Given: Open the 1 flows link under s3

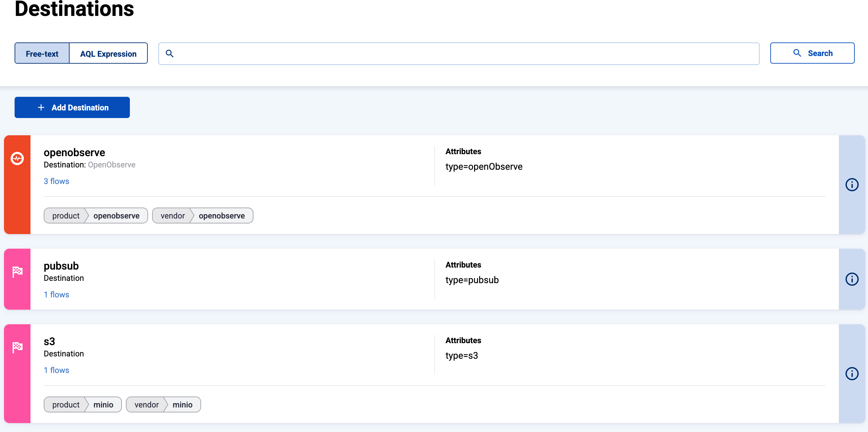Looking at the screenshot, I should click(x=56, y=370).
